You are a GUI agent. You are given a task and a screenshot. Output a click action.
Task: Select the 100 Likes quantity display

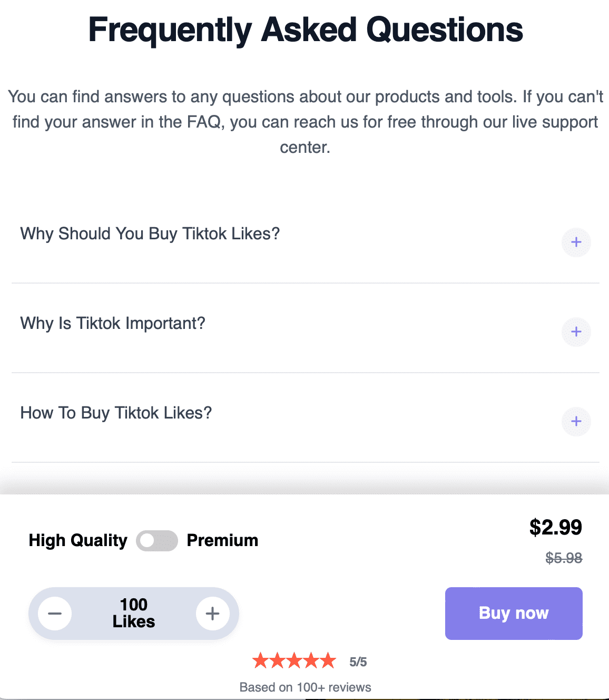pos(133,613)
